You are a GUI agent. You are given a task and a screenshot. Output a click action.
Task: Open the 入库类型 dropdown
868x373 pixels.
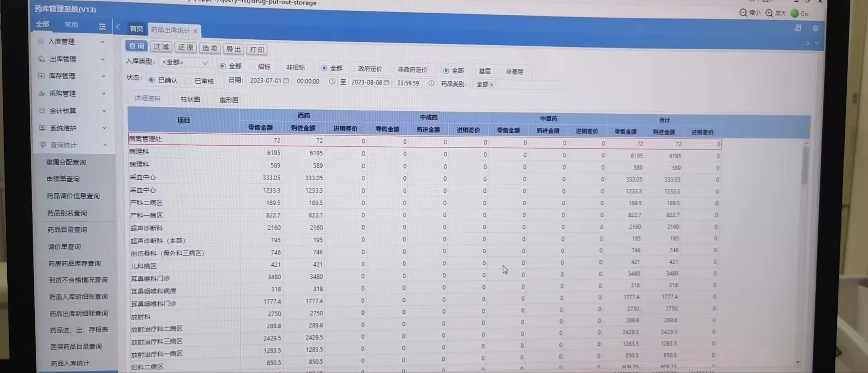click(185, 63)
